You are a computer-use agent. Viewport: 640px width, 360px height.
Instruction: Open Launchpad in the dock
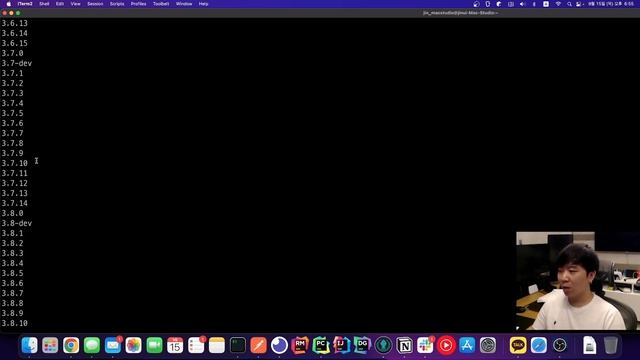click(x=50, y=345)
